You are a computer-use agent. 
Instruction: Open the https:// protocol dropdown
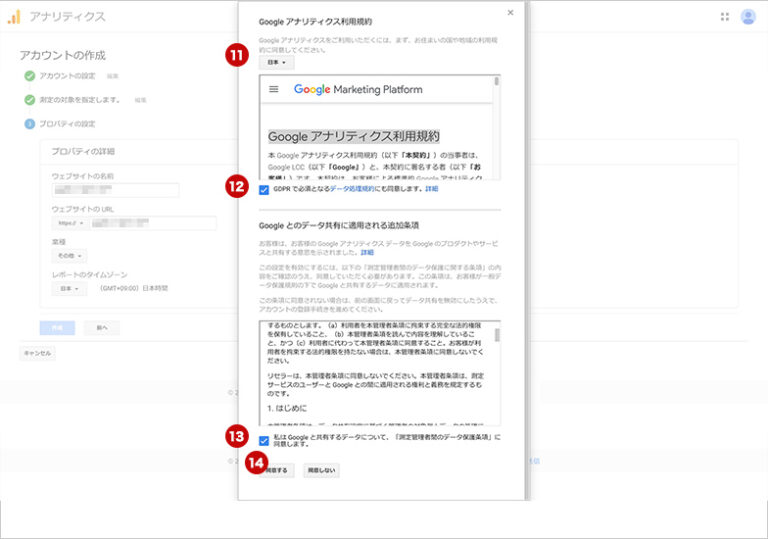point(70,223)
